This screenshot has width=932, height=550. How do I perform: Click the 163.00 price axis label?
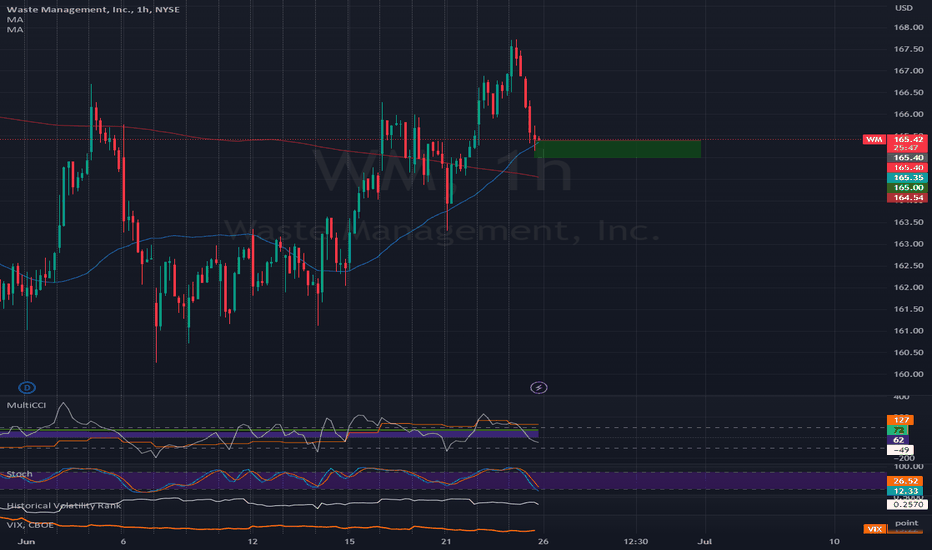[909, 244]
